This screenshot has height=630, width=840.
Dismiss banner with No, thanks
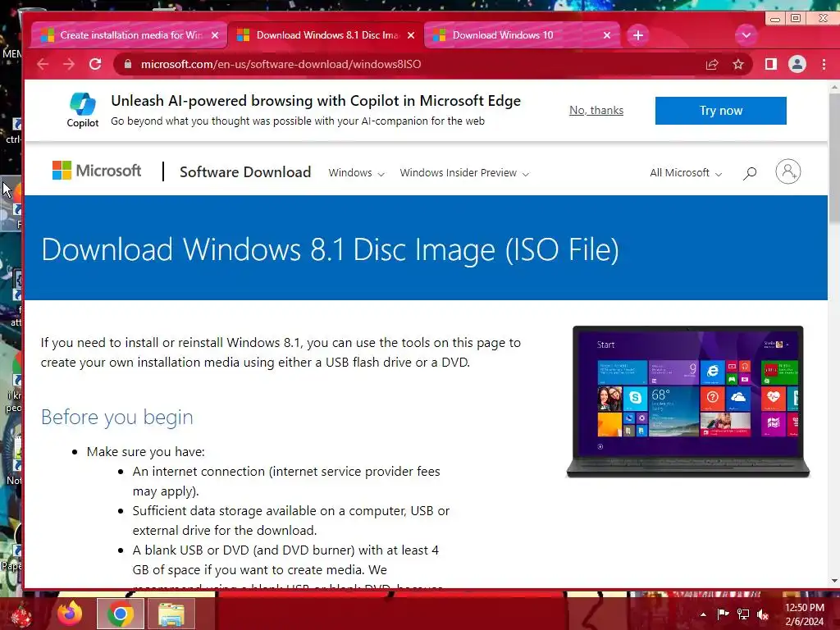click(596, 111)
